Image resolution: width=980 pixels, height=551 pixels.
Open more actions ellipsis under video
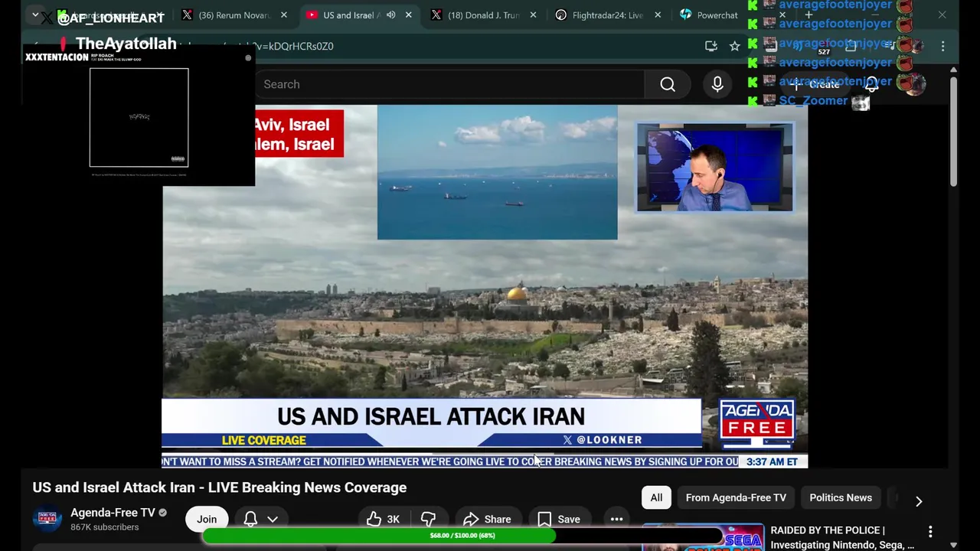point(616,519)
